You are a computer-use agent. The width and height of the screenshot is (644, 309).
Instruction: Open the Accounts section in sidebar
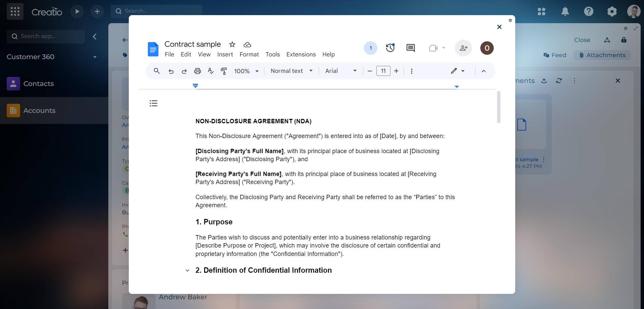coord(39,111)
